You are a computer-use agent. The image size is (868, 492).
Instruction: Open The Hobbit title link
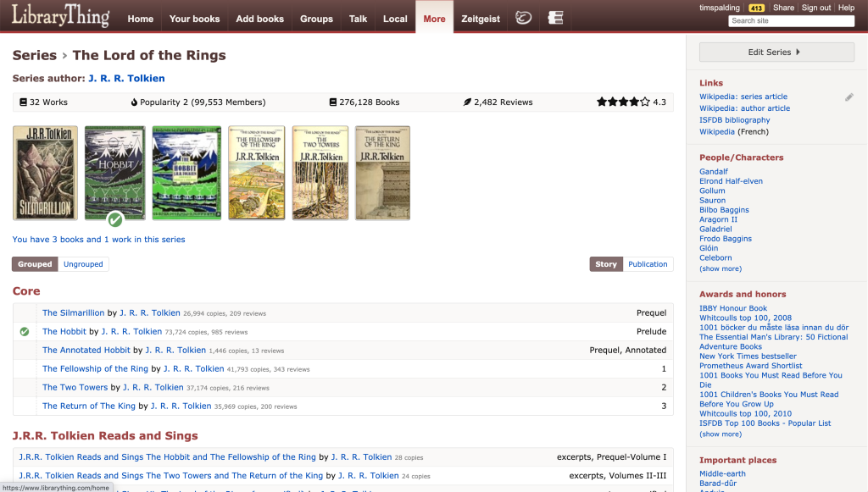64,332
